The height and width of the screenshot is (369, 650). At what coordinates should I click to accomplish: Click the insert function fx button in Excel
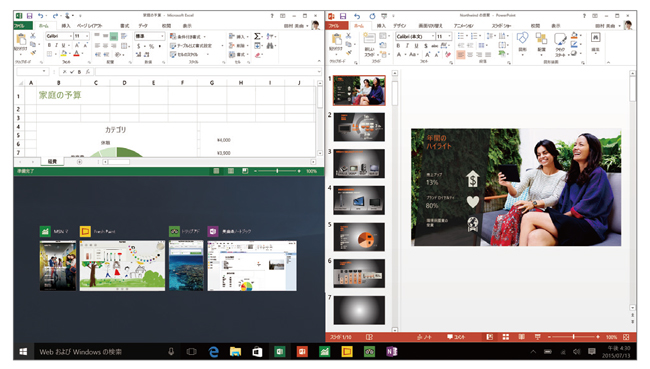[88, 72]
